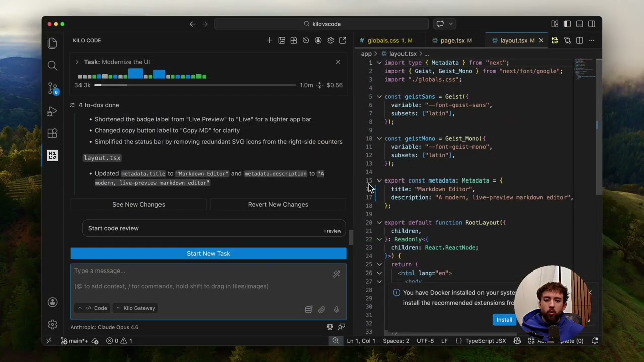Viewport: 644px width, 362px height.
Task: Close the Modernize the UI task
Action: point(338,62)
